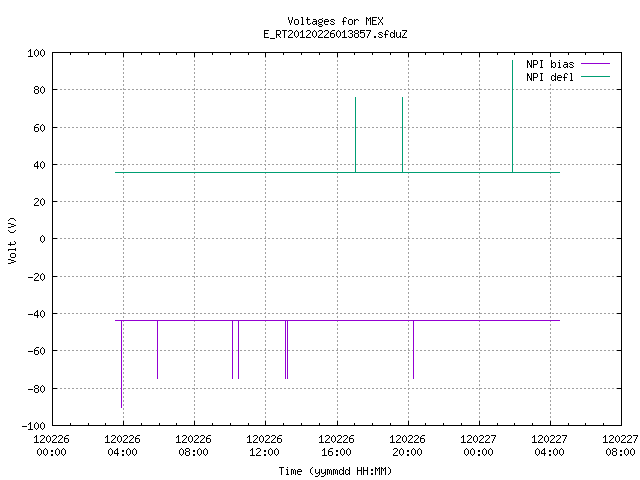The image size is (640, 480).
Task: Click the y-axis tick label -20
Action: (36, 277)
